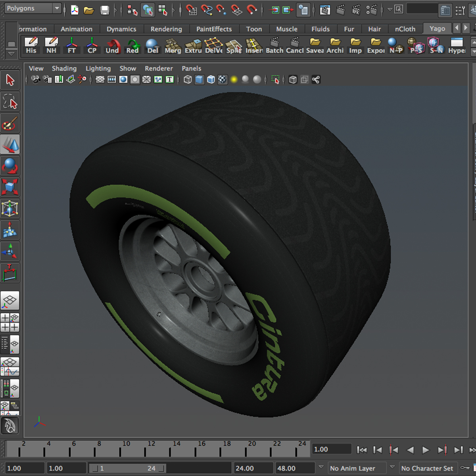The image size is (476, 476).
Task: Open the Shading panel menu
Action: pyautogui.click(x=64, y=68)
